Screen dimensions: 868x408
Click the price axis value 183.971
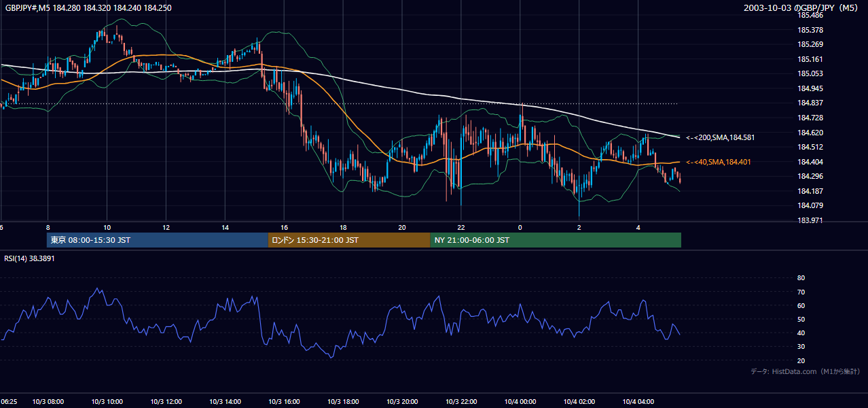[x=810, y=220]
